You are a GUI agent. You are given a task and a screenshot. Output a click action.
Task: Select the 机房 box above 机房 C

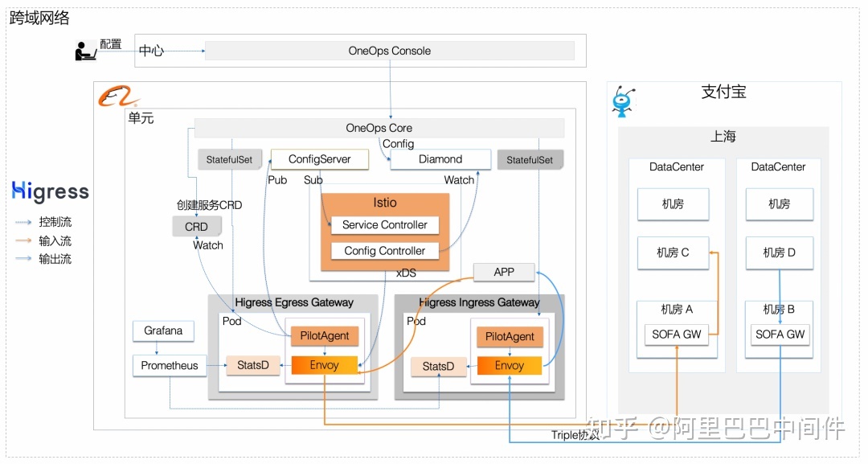point(674,204)
